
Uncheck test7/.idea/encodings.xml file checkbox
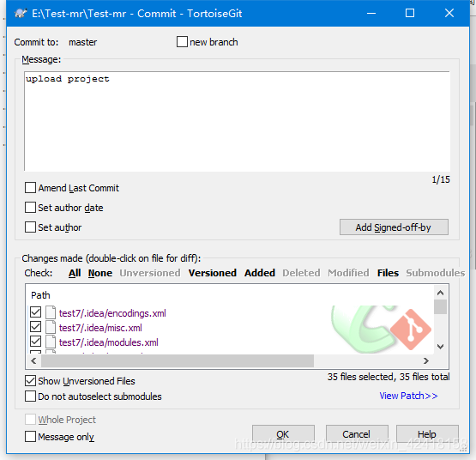point(35,312)
